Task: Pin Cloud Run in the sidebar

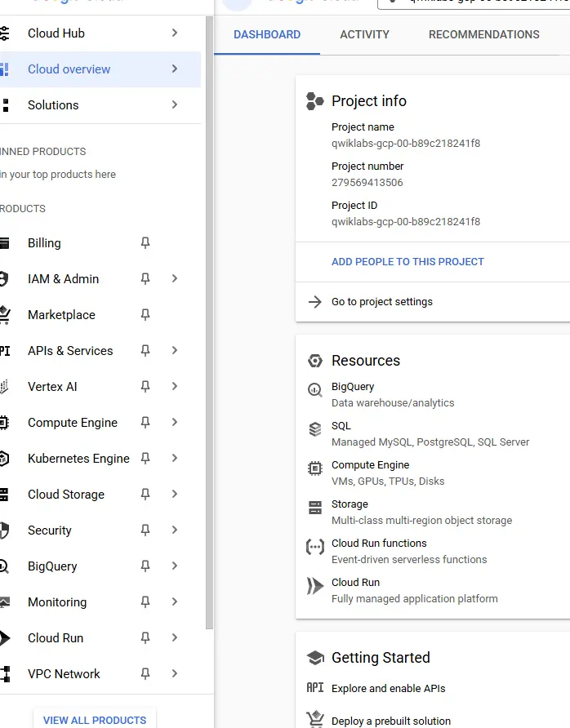Action: [145, 638]
